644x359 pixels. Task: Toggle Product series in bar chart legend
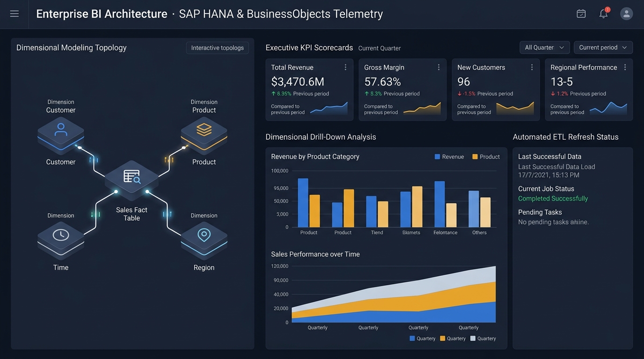[x=486, y=157]
